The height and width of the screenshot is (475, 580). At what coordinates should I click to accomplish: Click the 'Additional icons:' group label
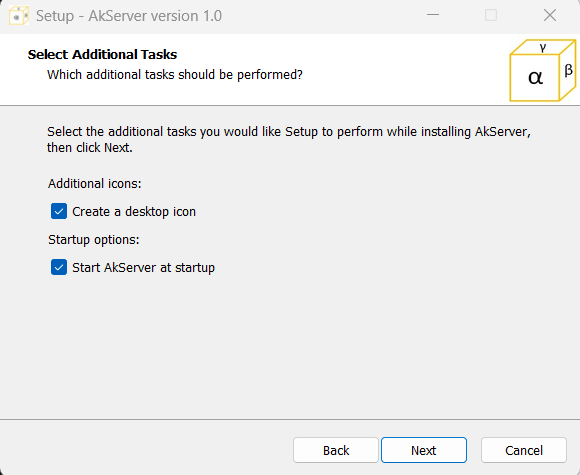click(x=95, y=183)
